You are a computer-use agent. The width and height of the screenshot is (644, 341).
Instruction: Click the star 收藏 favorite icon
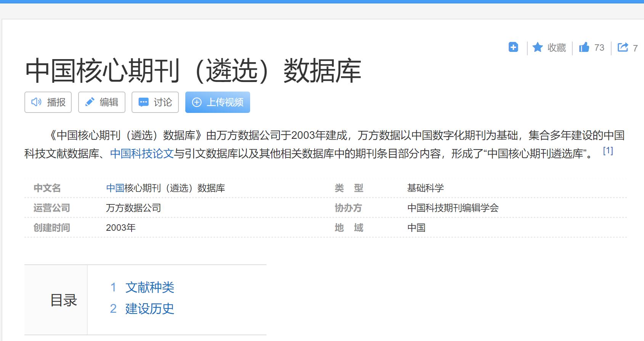[x=538, y=47]
